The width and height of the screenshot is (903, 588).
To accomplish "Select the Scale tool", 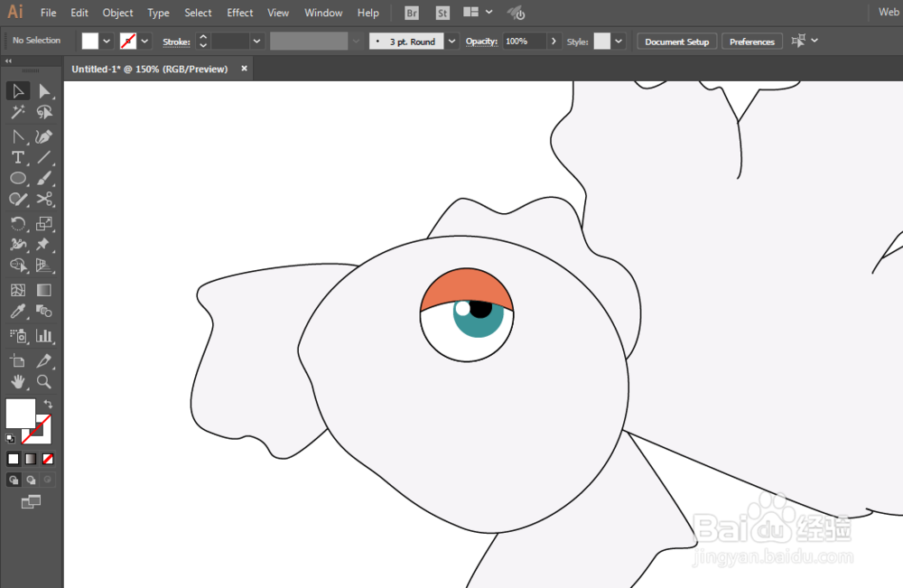I will (43, 223).
